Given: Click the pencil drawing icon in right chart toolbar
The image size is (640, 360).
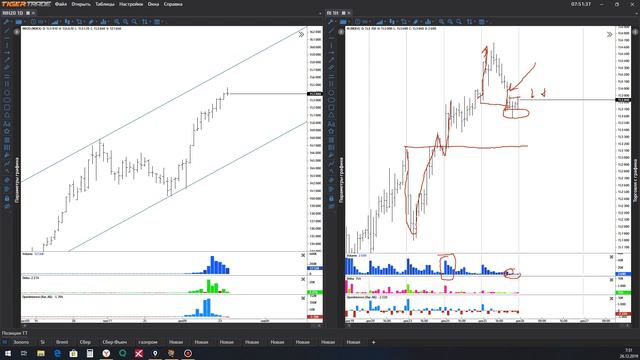Looking at the screenshot, I should click(x=416, y=22).
